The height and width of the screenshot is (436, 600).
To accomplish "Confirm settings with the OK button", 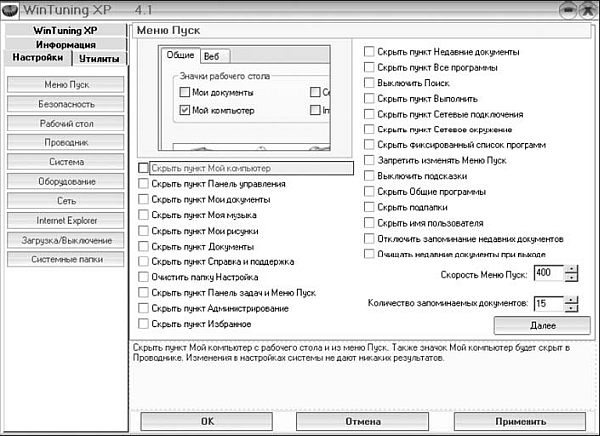I will (x=207, y=421).
